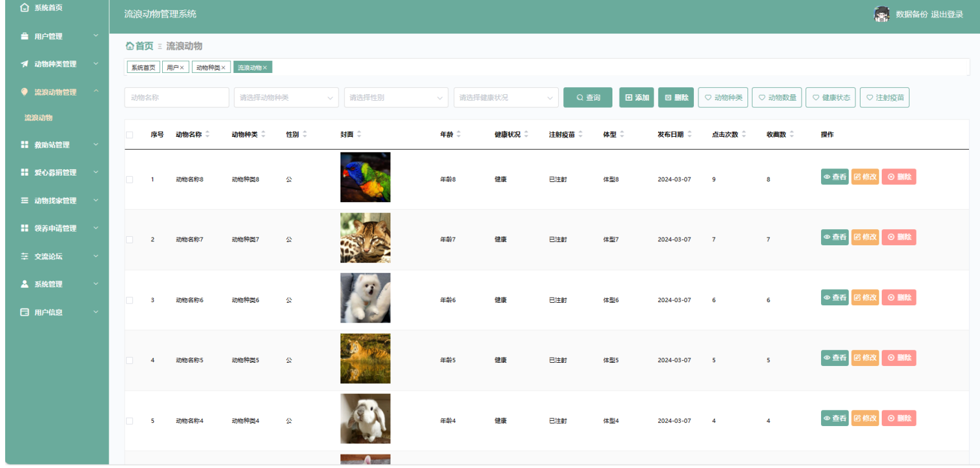This screenshot has height=468, width=980.
Task: Click the 退出登录 link
Action: click(947, 15)
